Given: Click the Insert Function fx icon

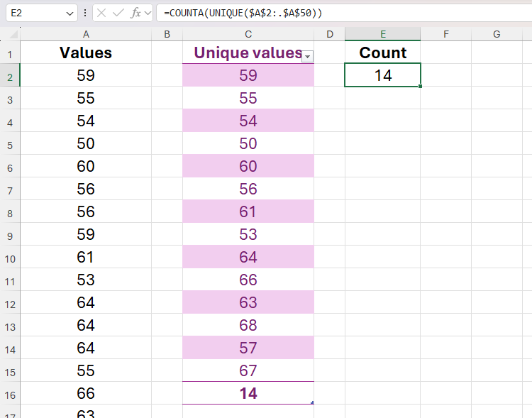Looking at the screenshot, I should (135, 13).
